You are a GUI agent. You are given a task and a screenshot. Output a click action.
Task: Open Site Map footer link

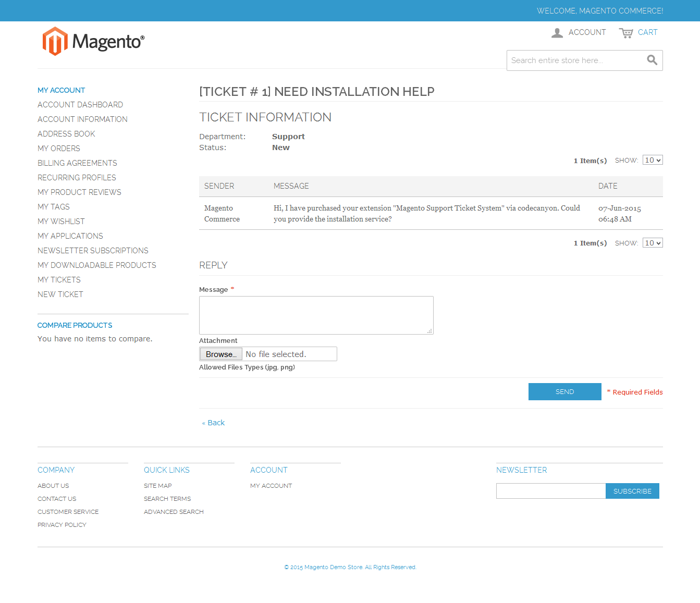point(158,486)
